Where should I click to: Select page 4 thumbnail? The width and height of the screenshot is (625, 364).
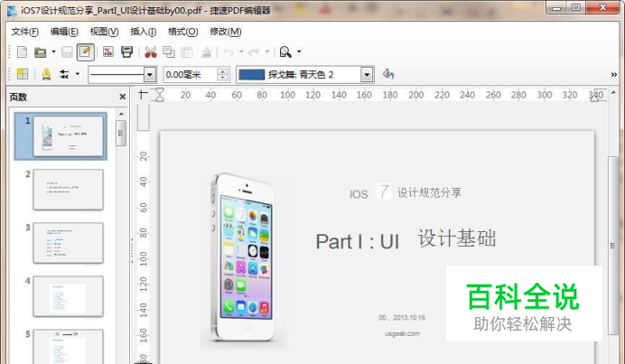pyautogui.click(x=68, y=296)
